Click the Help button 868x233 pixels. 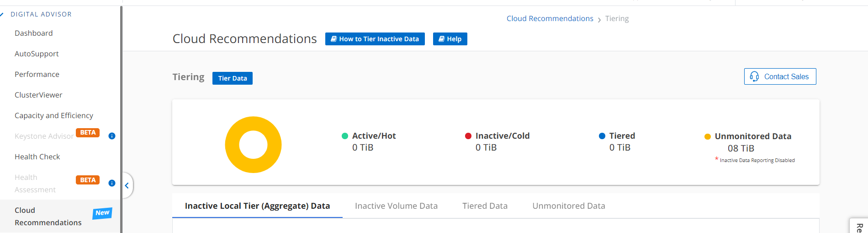pyautogui.click(x=450, y=39)
